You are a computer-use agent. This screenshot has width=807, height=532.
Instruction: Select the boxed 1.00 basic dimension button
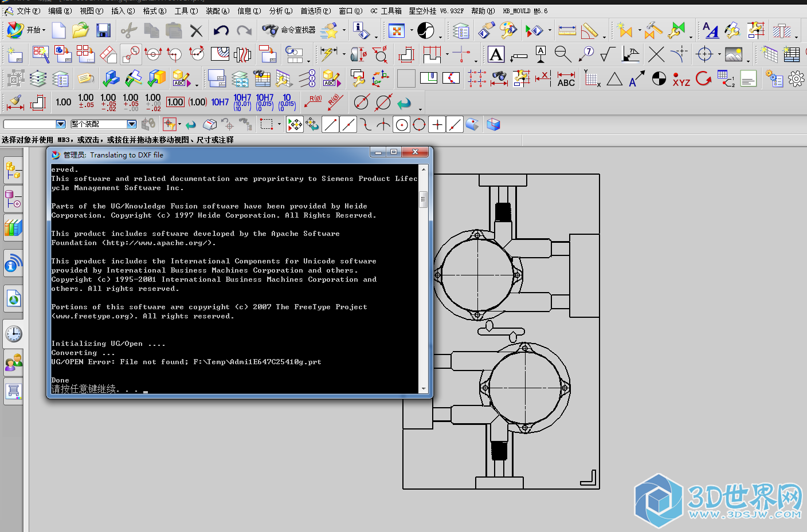pyautogui.click(x=175, y=102)
